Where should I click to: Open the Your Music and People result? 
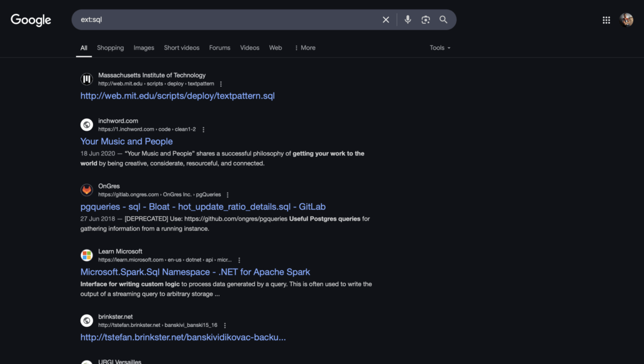point(126,141)
